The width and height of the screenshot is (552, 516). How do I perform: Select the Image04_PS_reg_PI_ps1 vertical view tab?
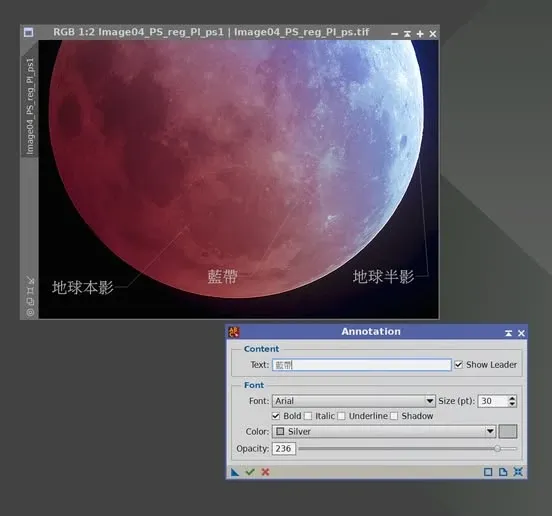point(30,106)
